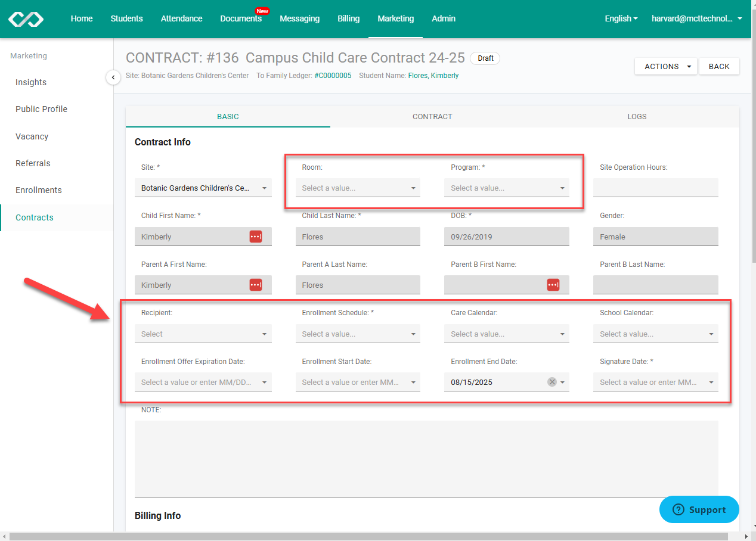Open the Program dropdown

pyautogui.click(x=507, y=188)
